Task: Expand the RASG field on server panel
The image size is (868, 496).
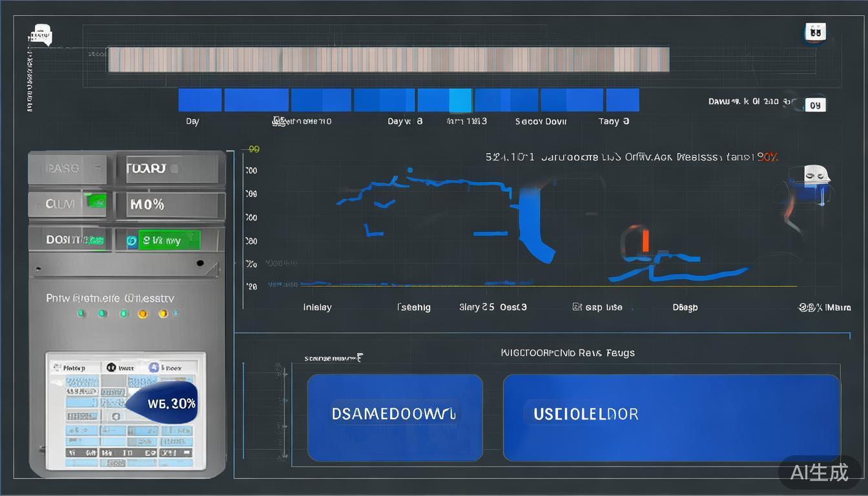Action: (x=68, y=169)
